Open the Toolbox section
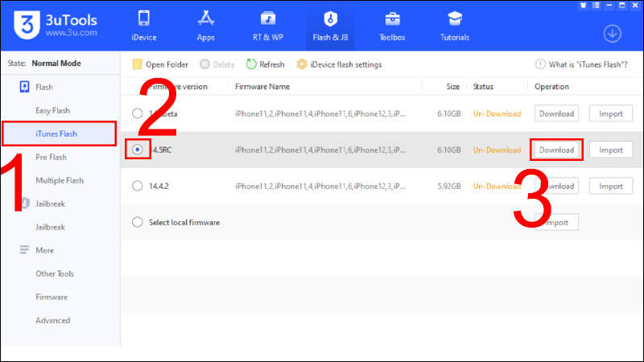Screen dimensions: 644x362 (392, 26)
